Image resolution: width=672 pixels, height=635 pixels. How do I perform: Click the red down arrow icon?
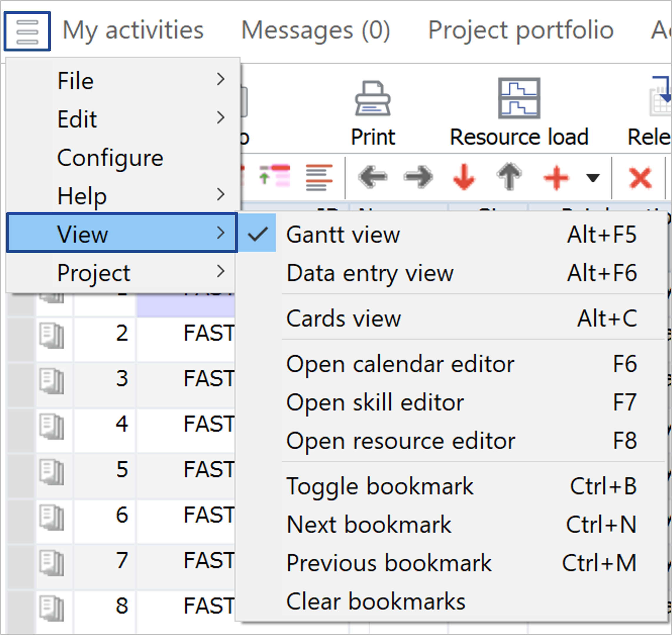pos(464,177)
